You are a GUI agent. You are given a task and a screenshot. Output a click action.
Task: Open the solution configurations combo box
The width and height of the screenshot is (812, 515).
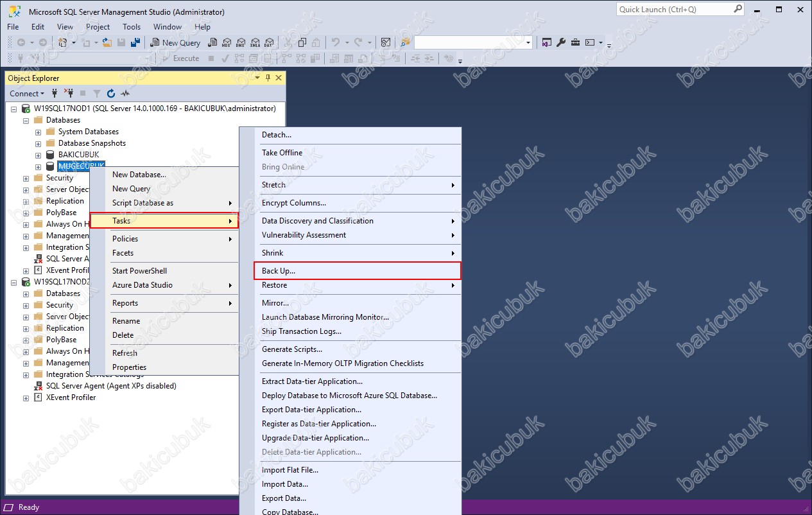click(473, 42)
